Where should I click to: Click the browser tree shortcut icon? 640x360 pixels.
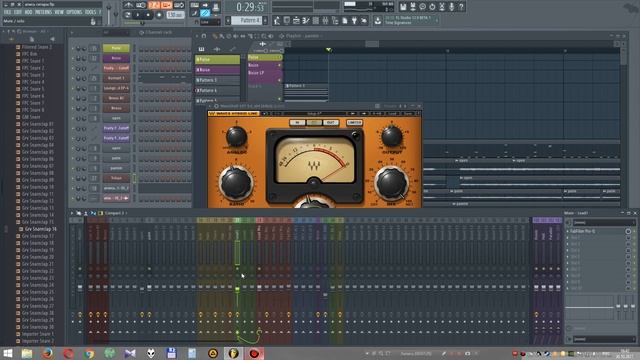click(335, 20)
